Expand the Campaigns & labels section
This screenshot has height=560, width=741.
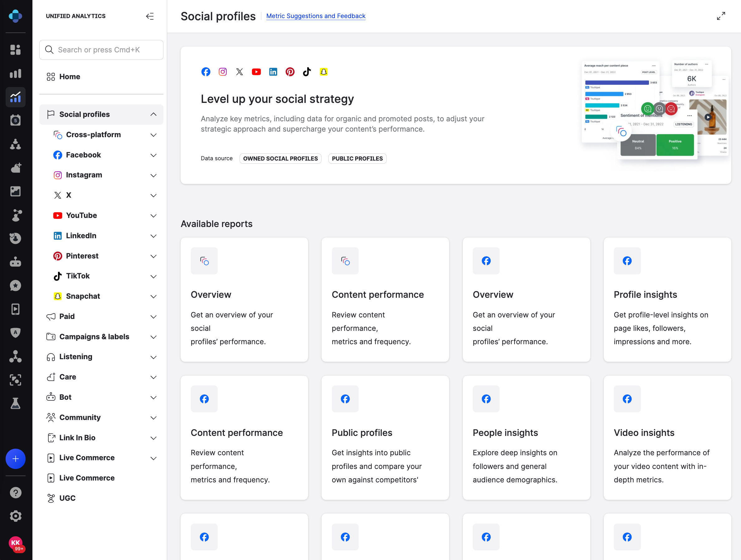[154, 337]
